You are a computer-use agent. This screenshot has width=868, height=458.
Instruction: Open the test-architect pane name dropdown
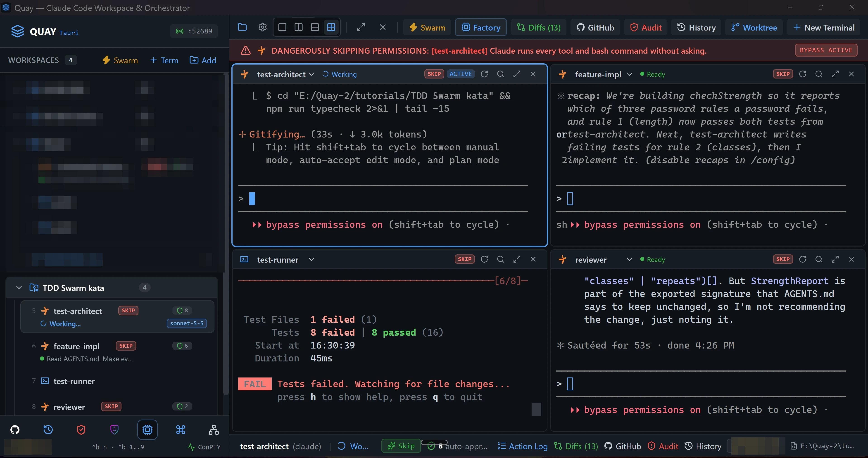click(x=311, y=74)
